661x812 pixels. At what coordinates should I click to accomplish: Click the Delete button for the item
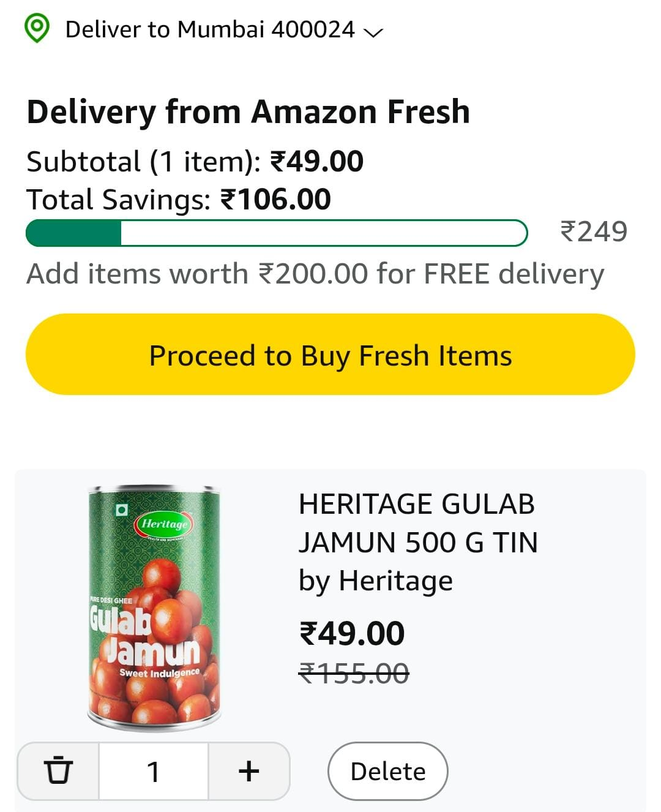[387, 771]
